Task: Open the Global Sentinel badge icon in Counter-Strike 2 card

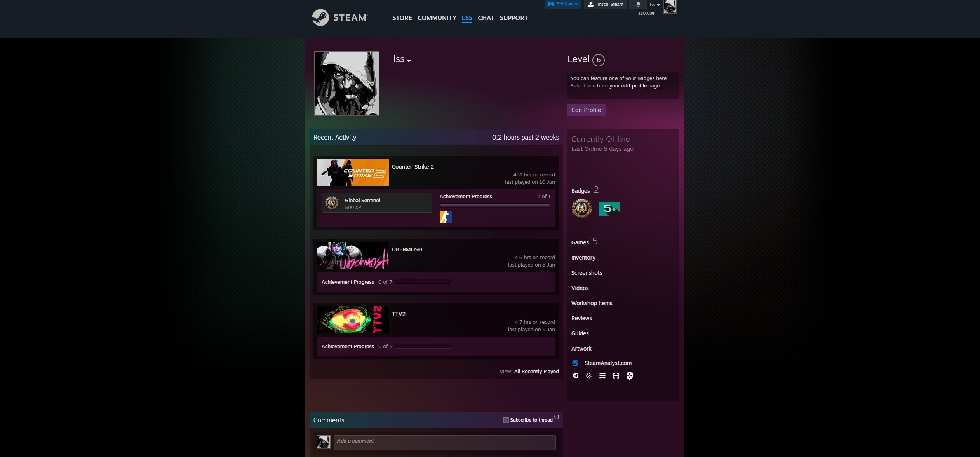Action: click(332, 202)
